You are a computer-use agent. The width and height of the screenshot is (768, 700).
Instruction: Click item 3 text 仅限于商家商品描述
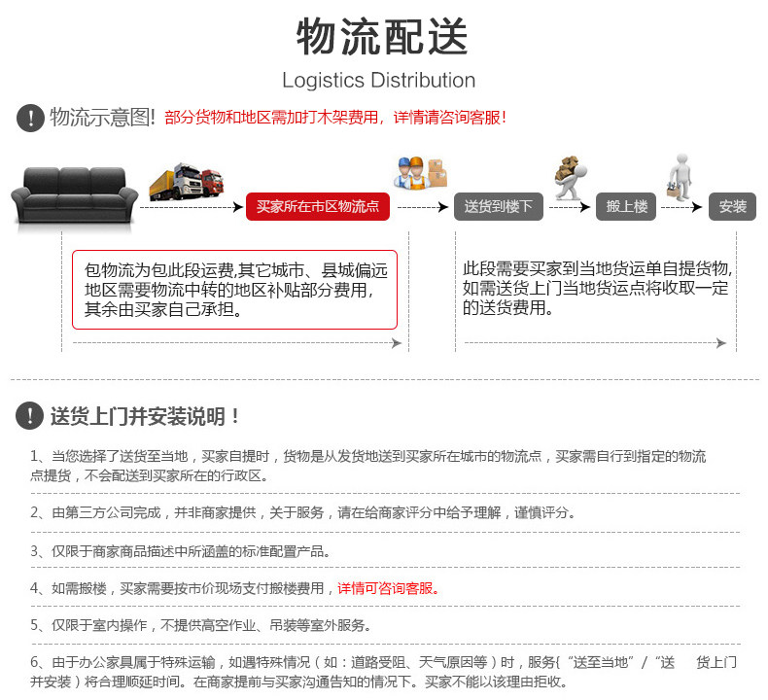(x=180, y=551)
